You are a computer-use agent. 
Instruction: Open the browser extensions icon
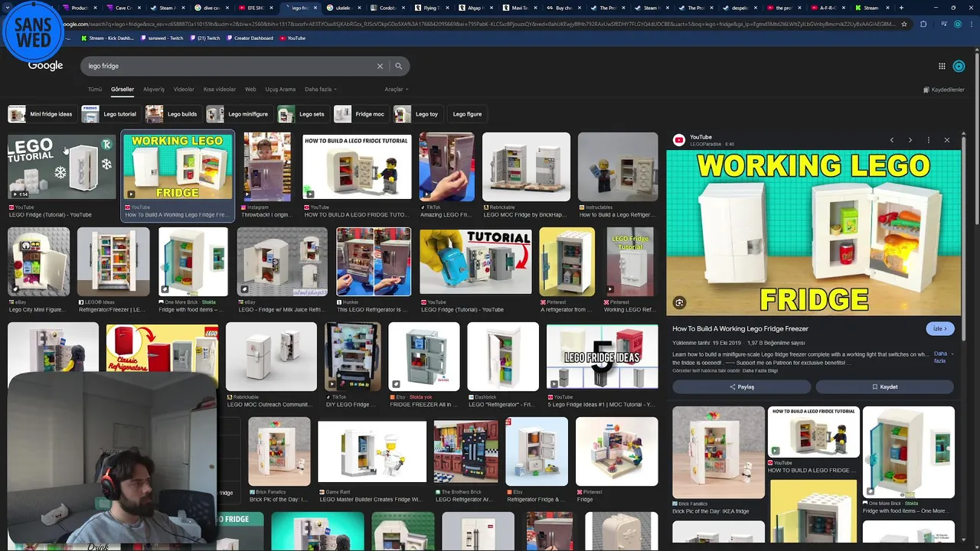pos(923,24)
